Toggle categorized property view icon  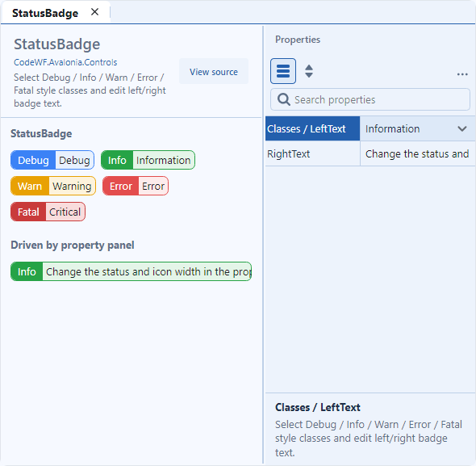pyautogui.click(x=283, y=71)
